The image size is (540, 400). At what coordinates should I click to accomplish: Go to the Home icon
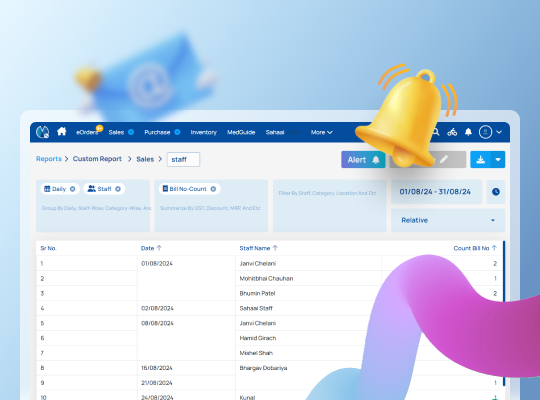(x=62, y=132)
